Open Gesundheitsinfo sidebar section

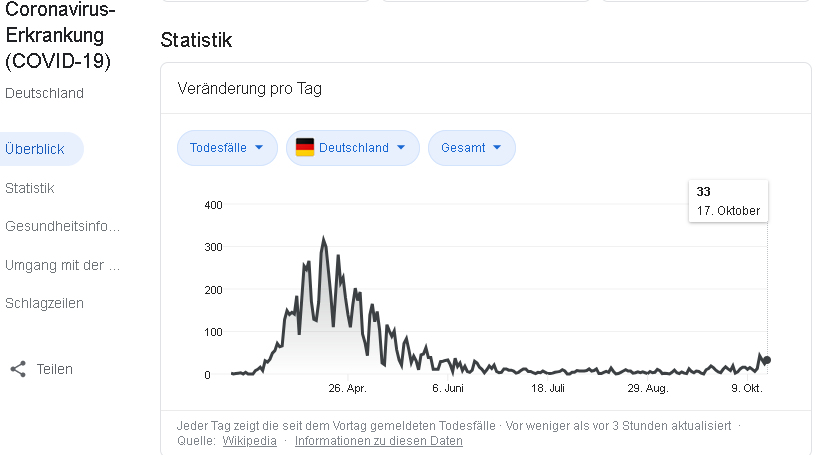click(62, 226)
